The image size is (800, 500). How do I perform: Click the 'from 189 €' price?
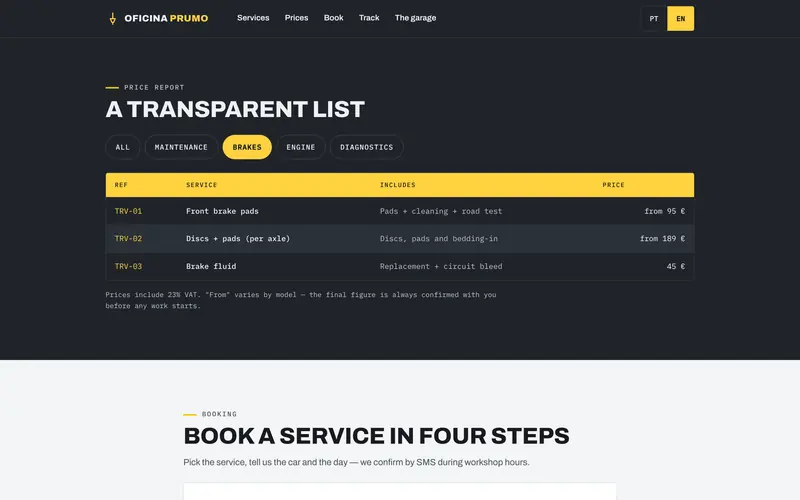click(662, 239)
